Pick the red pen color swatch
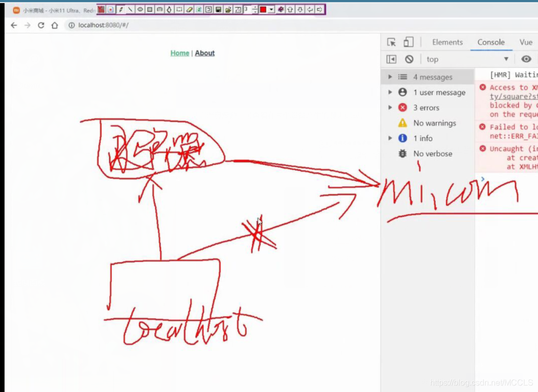 (x=263, y=10)
